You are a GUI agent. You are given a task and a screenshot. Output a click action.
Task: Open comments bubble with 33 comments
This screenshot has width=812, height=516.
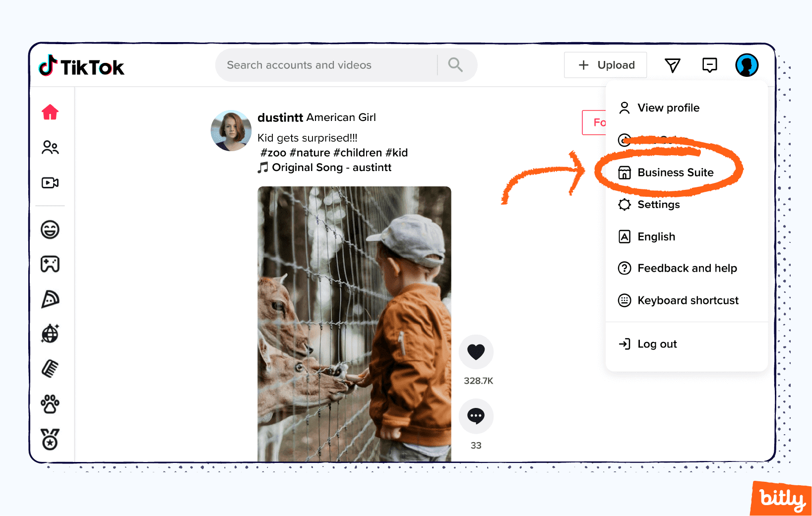pyautogui.click(x=476, y=416)
